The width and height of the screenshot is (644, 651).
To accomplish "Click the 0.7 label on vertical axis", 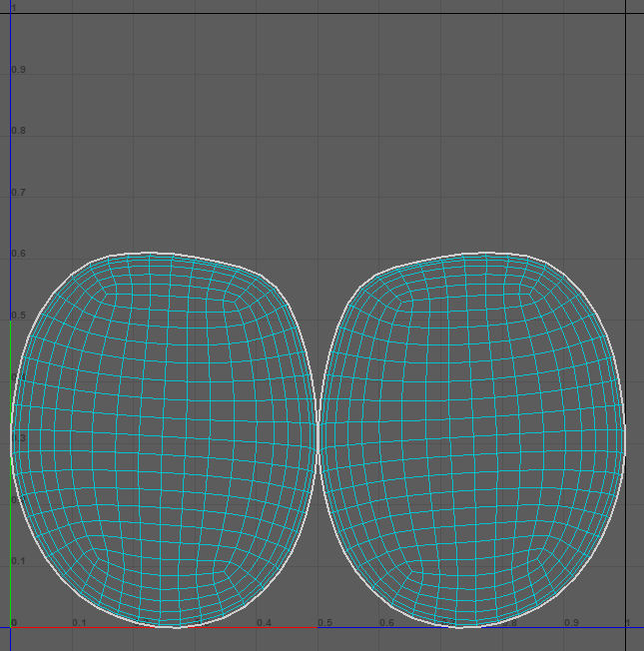I will coord(18,193).
